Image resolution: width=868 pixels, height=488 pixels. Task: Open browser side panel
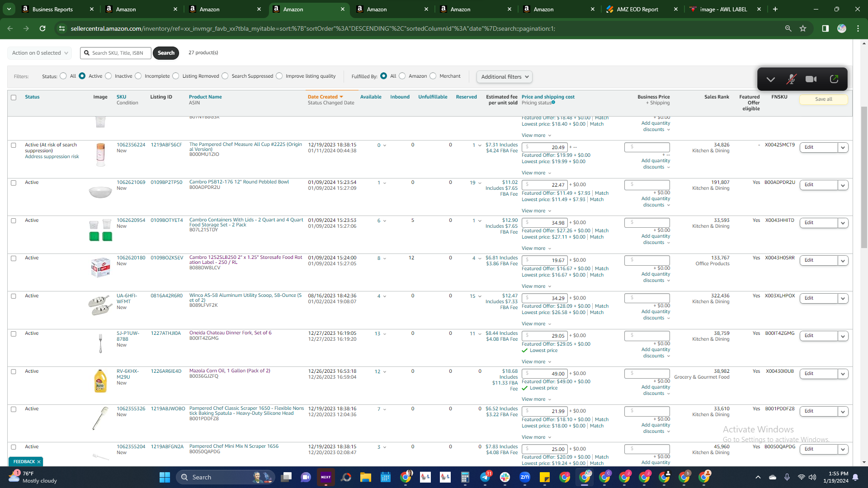(825, 28)
